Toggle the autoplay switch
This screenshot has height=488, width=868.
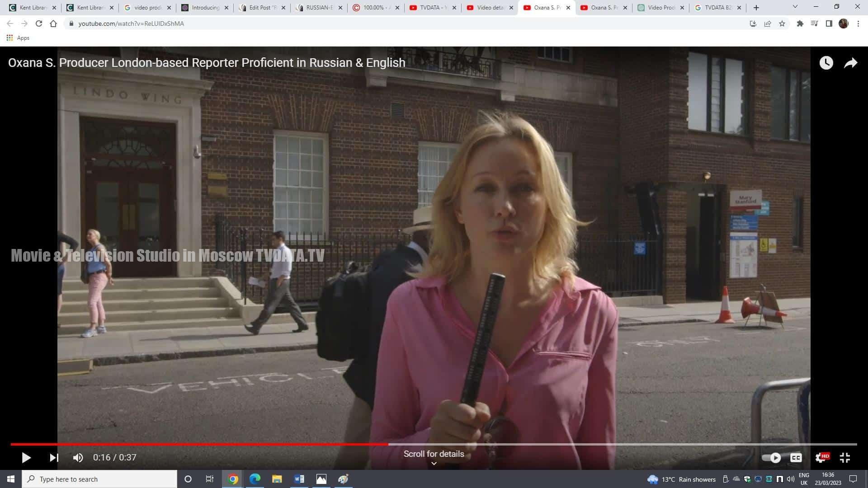(771, 458)
